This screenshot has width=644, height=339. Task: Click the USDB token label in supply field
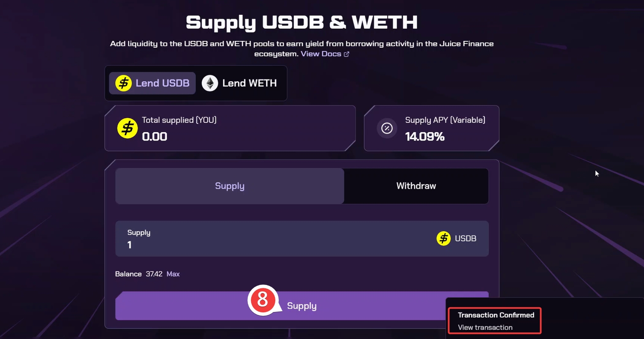465,239
